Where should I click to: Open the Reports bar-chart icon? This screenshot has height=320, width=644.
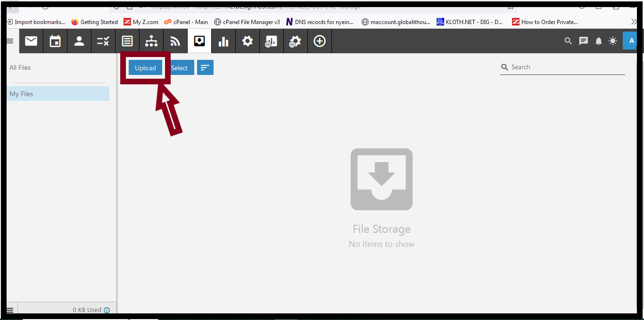223,41
